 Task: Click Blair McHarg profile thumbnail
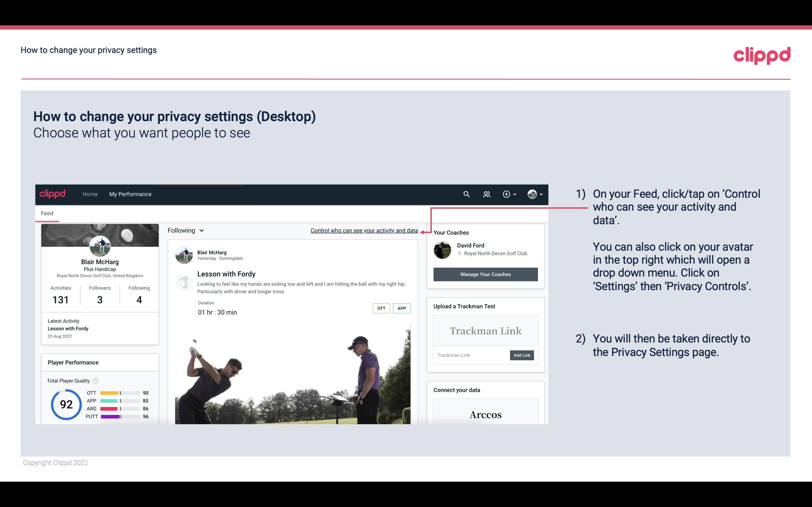point(99,246)
